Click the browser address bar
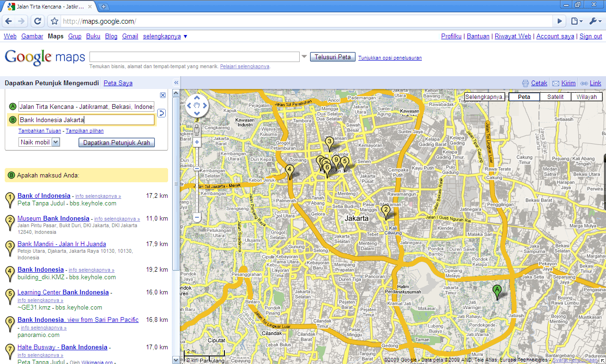The width and height of the screenshot is (606, 364). [306, 21]
